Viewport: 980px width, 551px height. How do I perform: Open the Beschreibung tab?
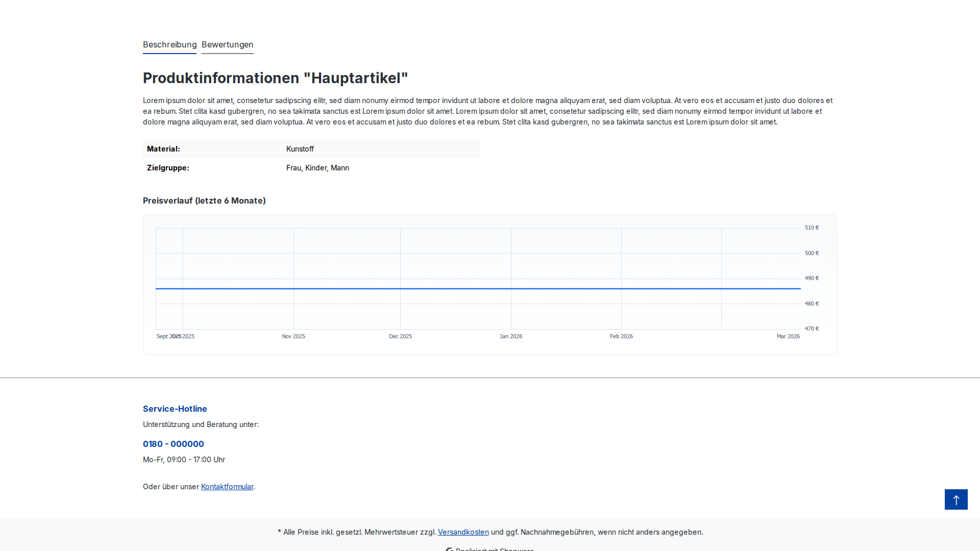click(x=169, y=45)
